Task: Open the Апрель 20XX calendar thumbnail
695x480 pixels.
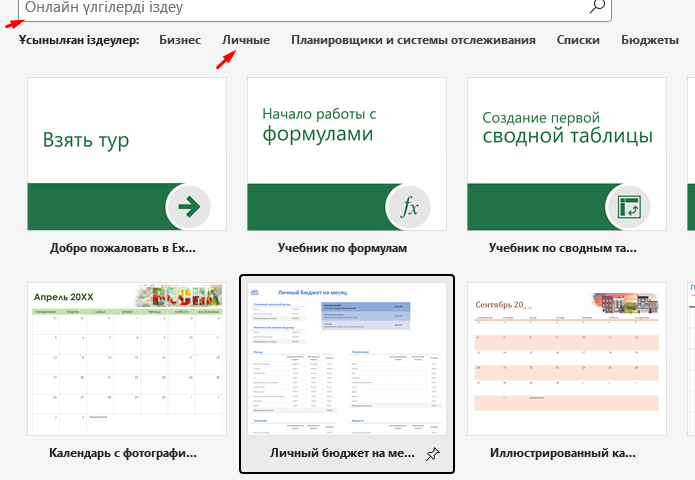Action: pos(127,359)
